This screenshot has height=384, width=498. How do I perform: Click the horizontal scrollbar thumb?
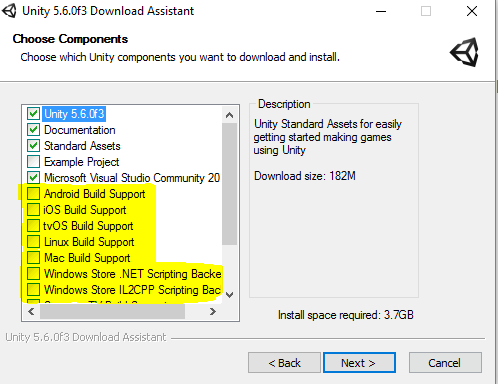point(112,312)
